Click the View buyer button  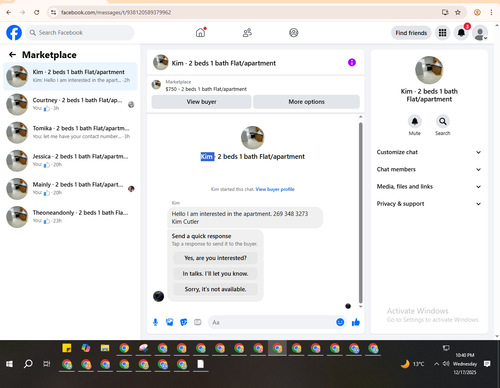pyautogui.click(x=201, y=102)
